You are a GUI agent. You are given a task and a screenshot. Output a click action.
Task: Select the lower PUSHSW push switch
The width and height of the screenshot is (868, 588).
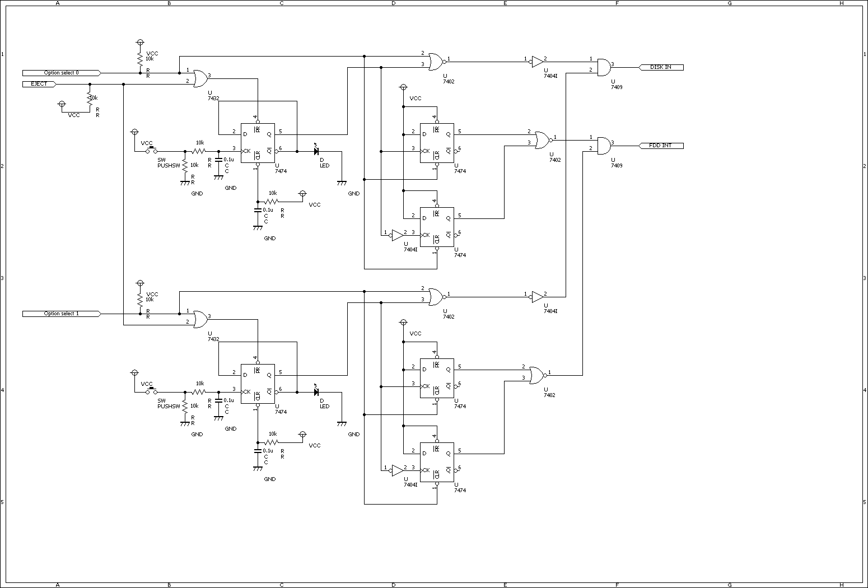point(151,391)
